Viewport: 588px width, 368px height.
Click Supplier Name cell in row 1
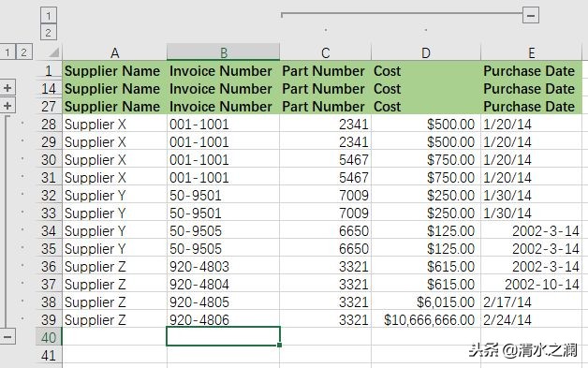tap(115, 70)
